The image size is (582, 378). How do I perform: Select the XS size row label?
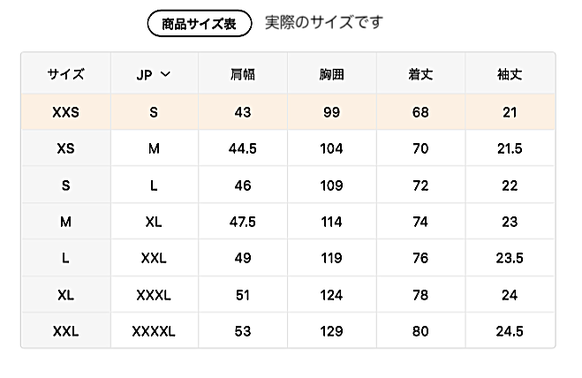(66, 149)
